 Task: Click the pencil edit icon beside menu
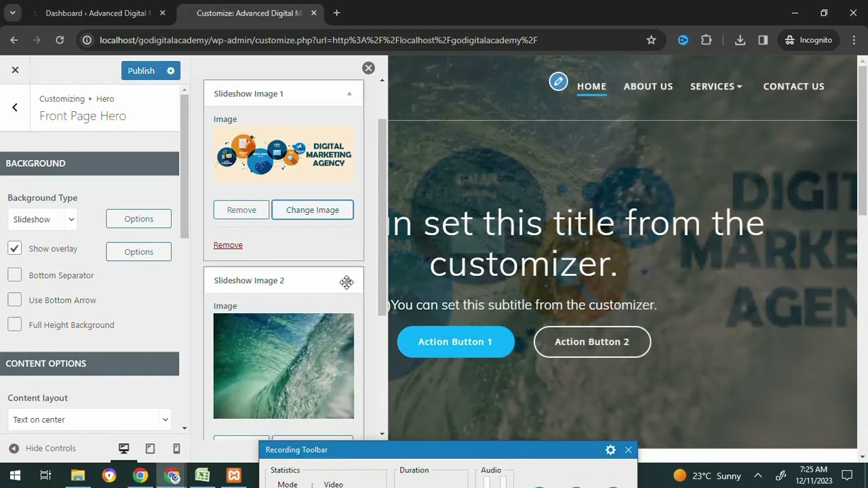coord(558,82)
